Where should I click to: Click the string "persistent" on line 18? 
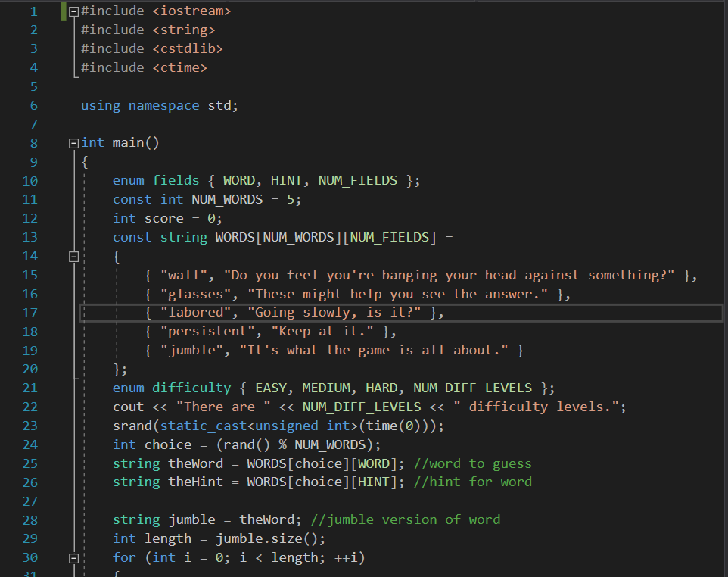coord(207,331)
